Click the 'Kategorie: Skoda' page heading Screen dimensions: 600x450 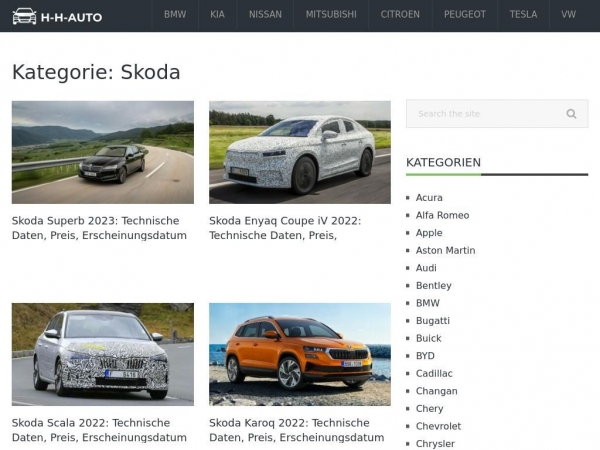(96, 72)
